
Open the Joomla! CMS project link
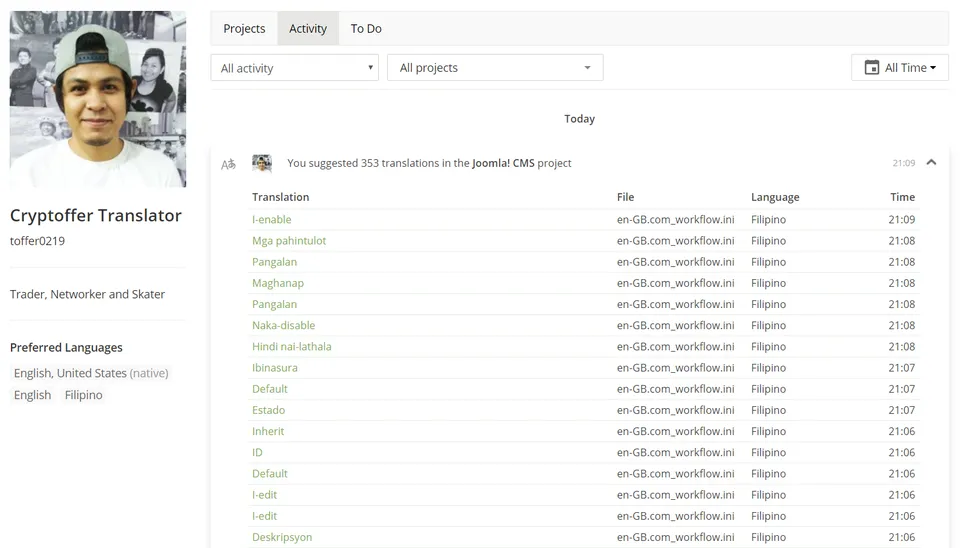(x=503, y=163)
